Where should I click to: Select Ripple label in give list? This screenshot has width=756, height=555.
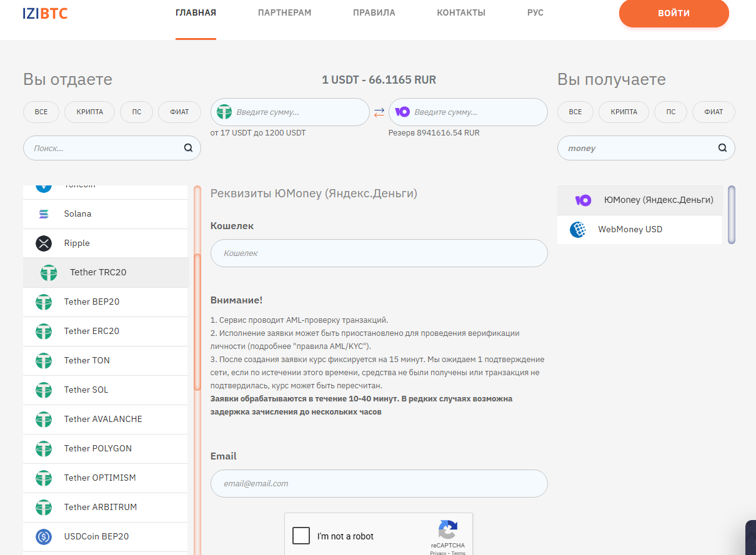click(x=77, y=243)
